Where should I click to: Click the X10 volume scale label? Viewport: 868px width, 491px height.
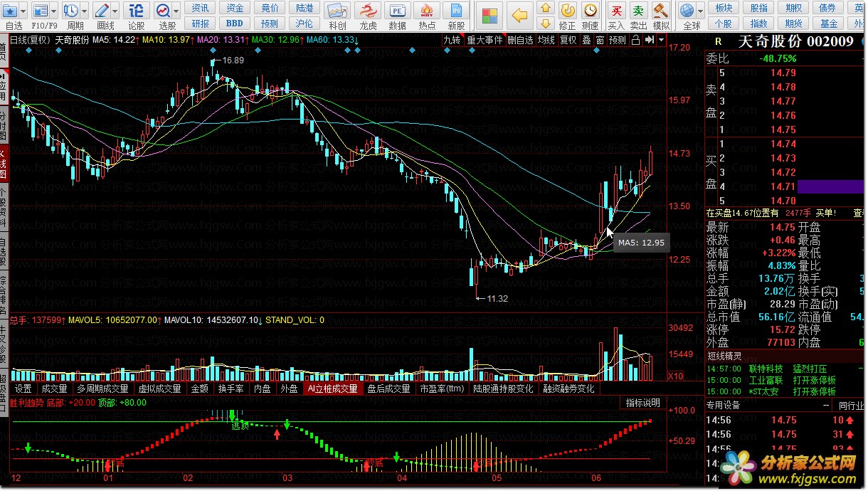(677, 376)
